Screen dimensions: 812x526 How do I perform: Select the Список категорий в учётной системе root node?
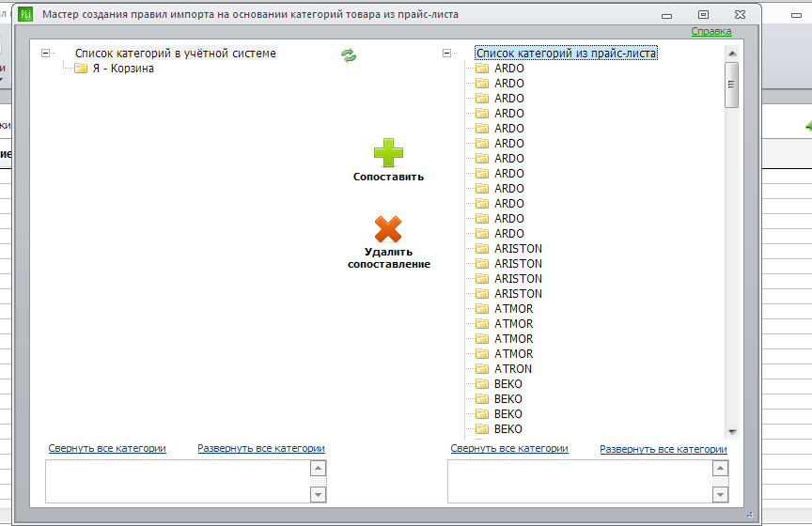[176, 53]
